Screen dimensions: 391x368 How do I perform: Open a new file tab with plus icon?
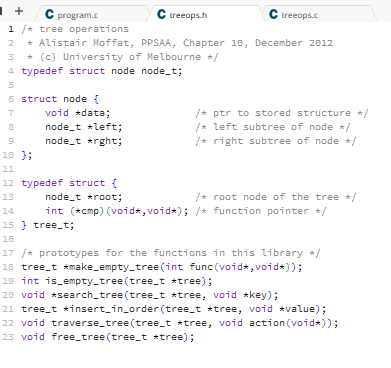19,11
